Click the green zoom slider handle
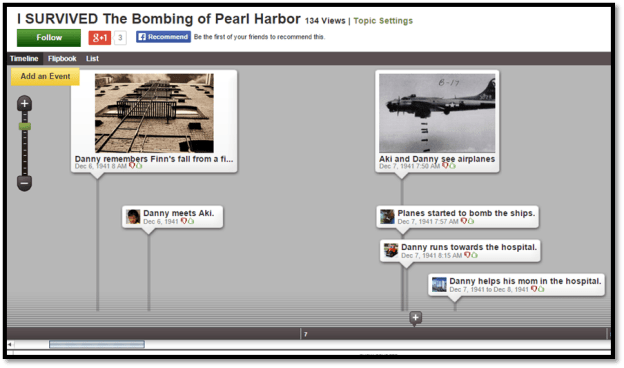Screen dimensions: 624x368 [25, 127]
